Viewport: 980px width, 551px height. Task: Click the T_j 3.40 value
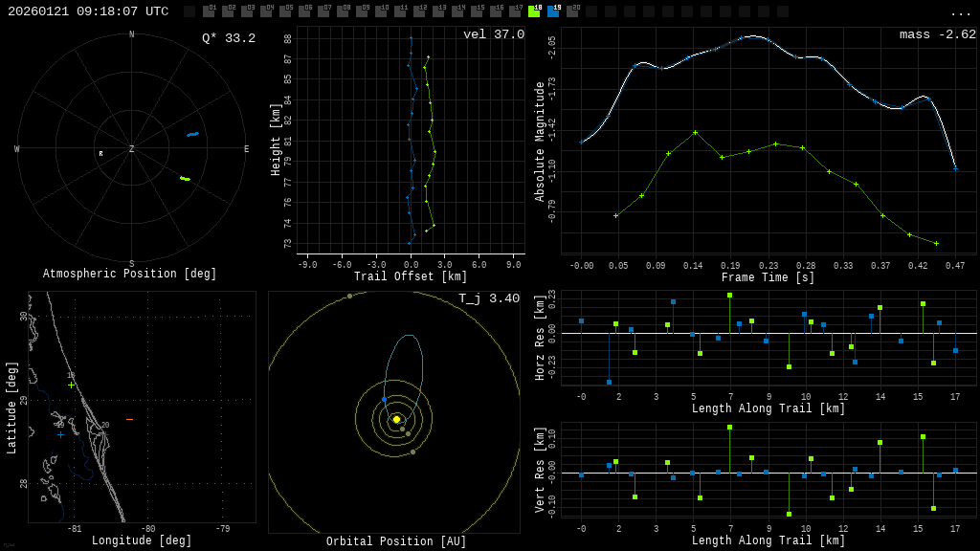coord(488,298)
